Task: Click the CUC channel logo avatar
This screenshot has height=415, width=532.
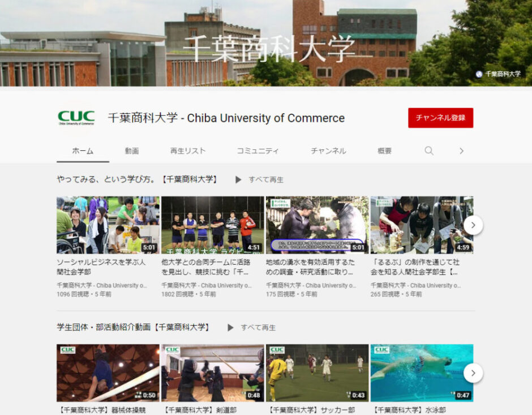Action: (76, 118)
